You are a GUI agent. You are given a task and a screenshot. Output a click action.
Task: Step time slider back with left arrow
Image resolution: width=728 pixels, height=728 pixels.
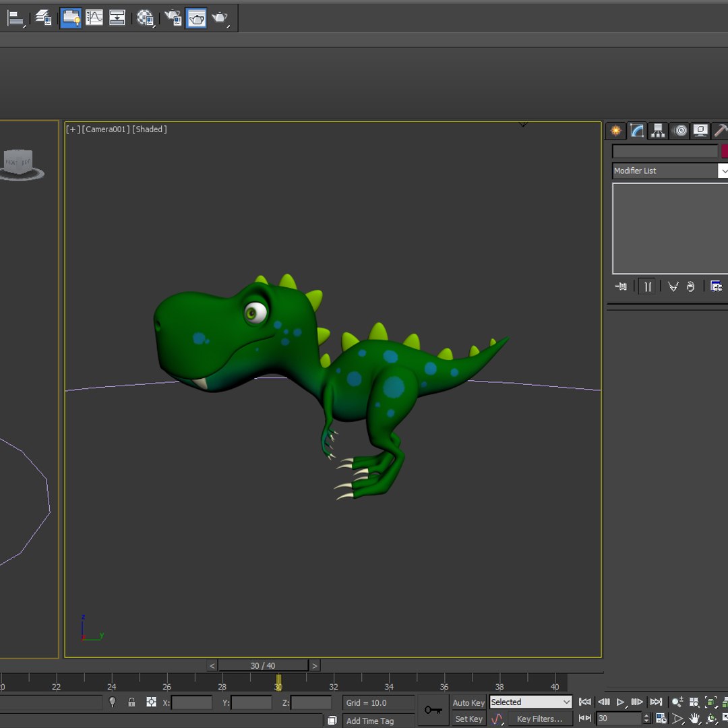212,666
